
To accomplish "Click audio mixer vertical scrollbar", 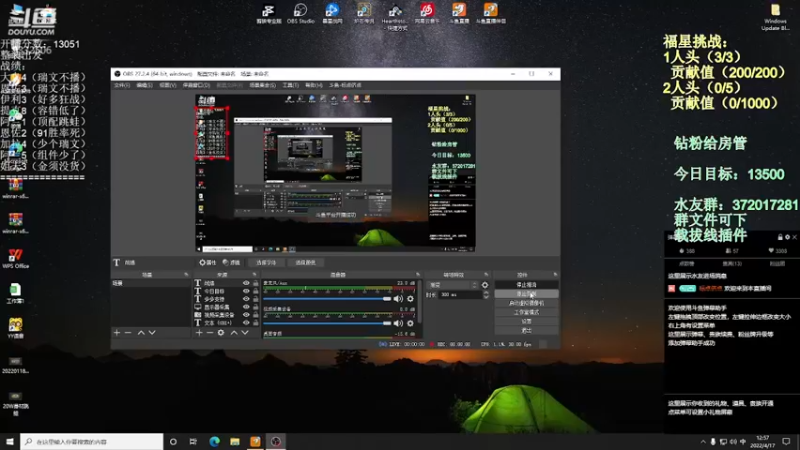I will (420, 301).
